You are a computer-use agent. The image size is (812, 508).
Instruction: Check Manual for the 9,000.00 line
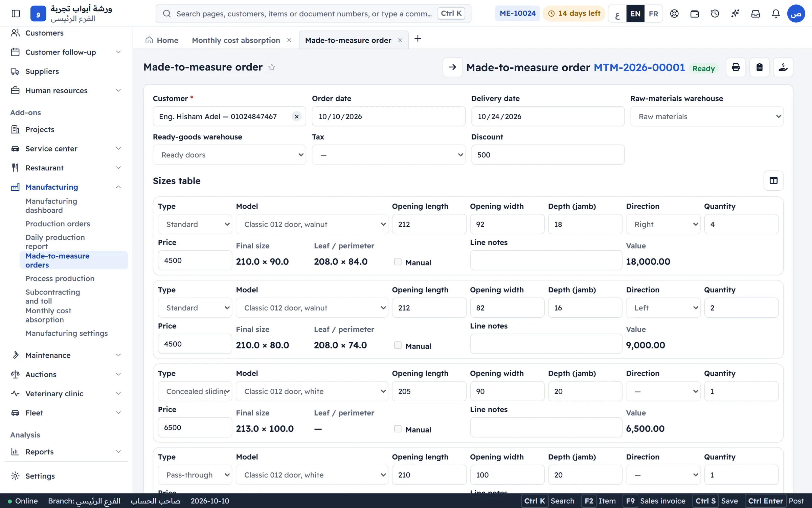(398, 345)
